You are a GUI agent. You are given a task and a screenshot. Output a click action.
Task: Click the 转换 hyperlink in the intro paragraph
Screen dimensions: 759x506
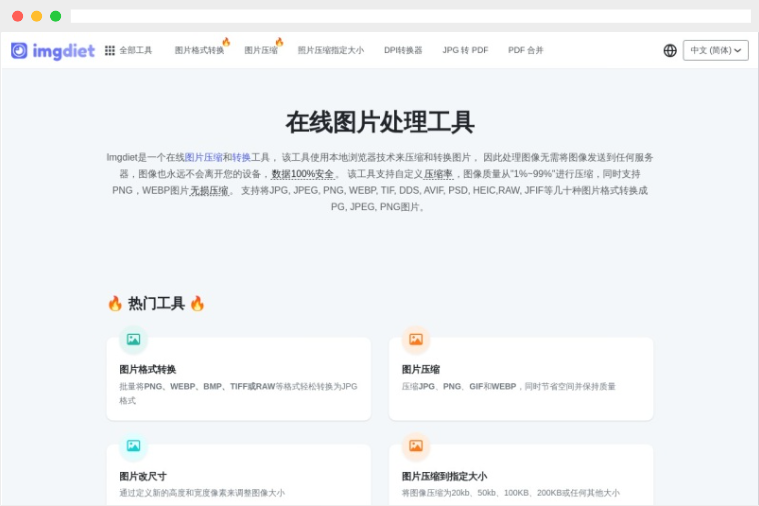point(241,157)
